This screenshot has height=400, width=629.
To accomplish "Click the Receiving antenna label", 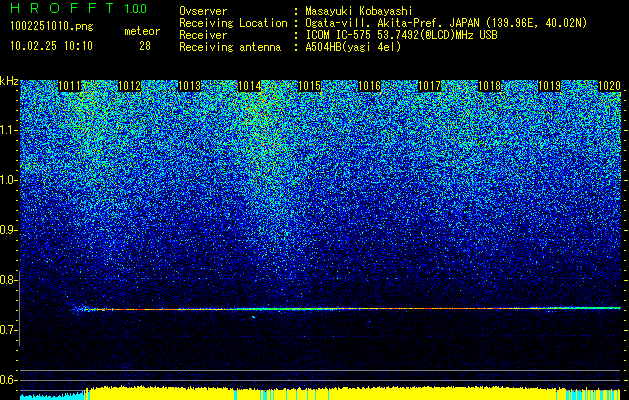I will (230, 47).
